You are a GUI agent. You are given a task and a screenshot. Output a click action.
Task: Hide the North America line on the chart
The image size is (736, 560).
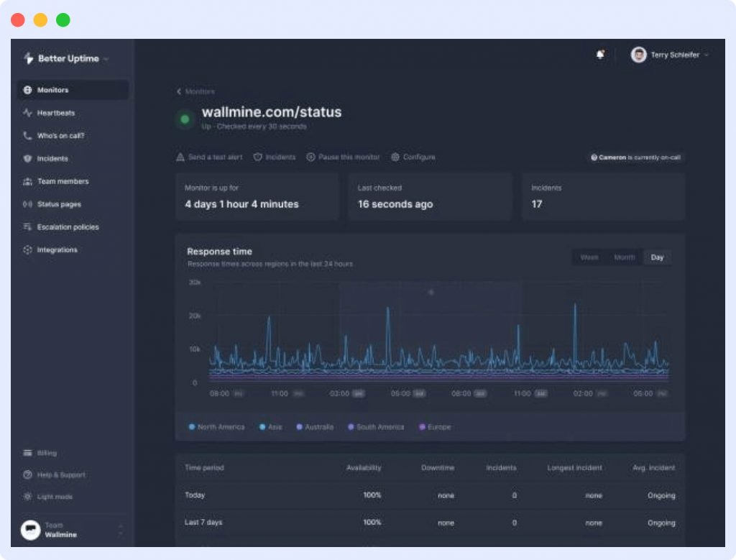point(216,426)
